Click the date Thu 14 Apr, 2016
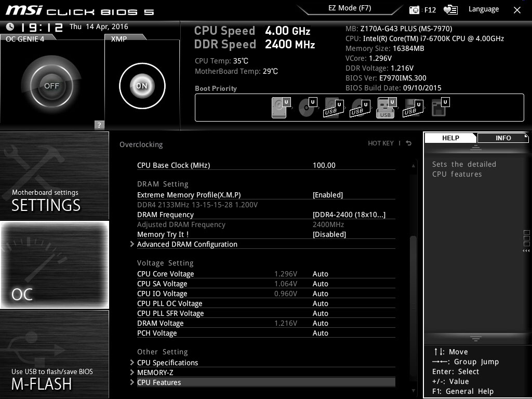 click(x=99, y=26)
